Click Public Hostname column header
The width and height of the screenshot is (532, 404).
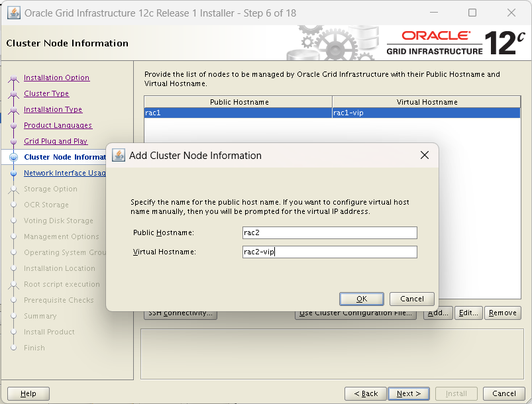(x=239, y=102)
